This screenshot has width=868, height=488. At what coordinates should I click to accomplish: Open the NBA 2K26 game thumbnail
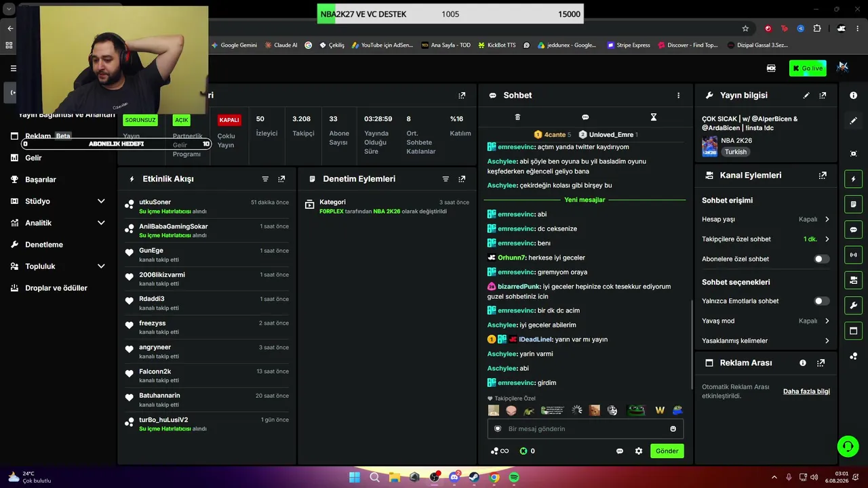[709, 146]
